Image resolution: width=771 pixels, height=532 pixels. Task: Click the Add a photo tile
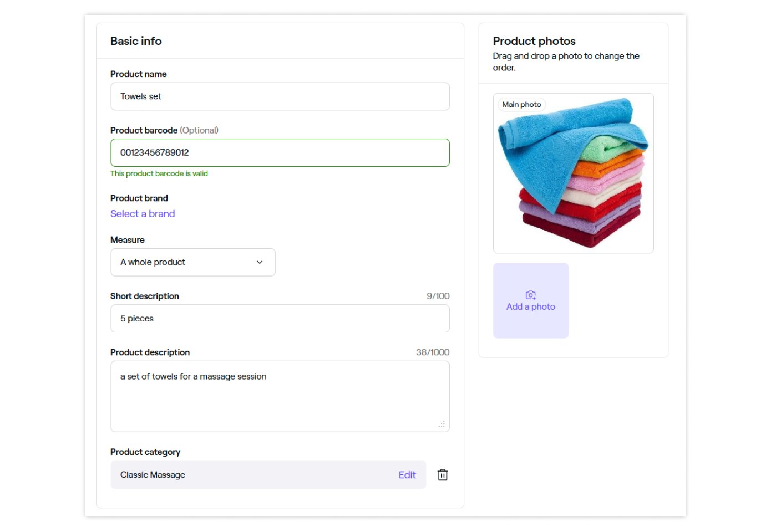click(531, 301)
